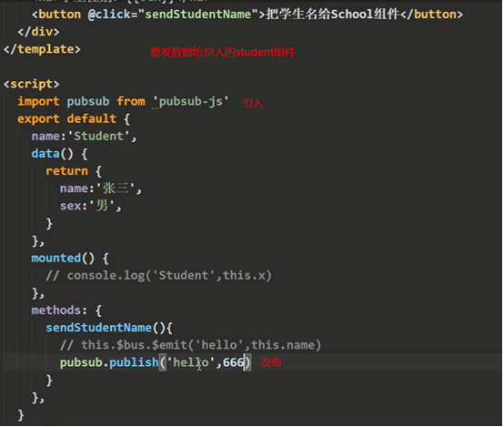Click the commented console.log('Student',this.x) line
This screenshot has height=427, width=504.
pos(159,276)
